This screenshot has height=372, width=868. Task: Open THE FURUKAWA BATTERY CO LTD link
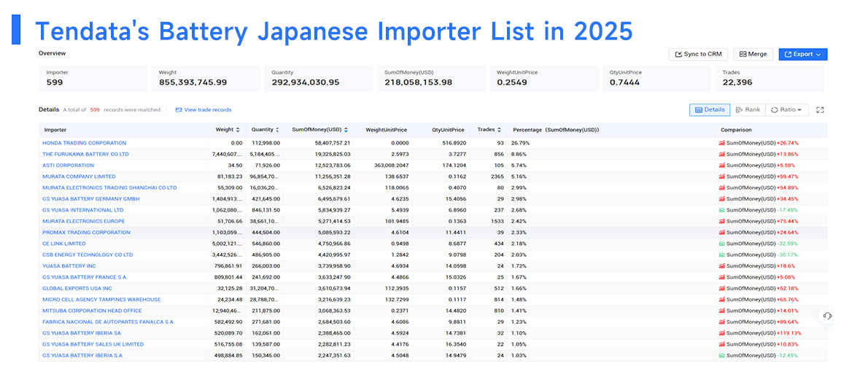tap(85, 154)
